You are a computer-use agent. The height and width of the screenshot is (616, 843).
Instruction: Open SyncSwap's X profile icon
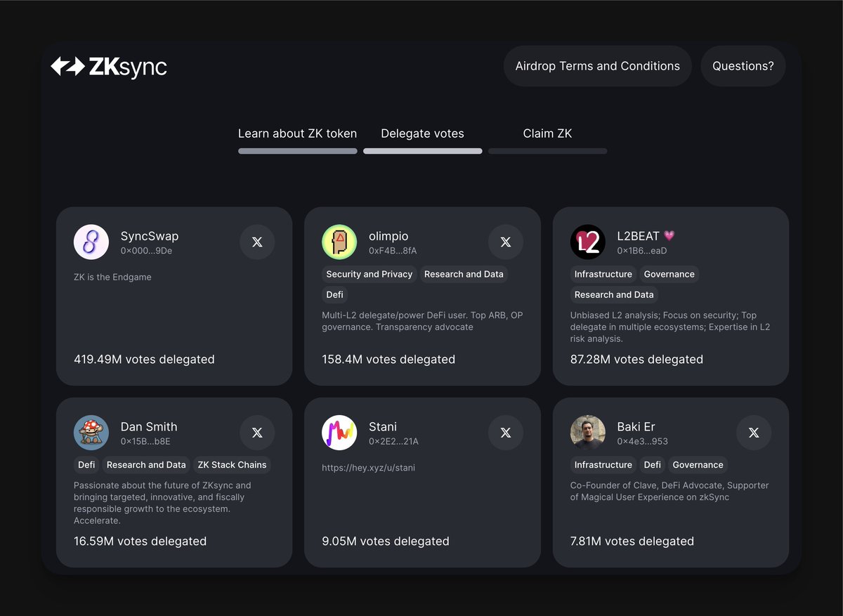(257, 242)
